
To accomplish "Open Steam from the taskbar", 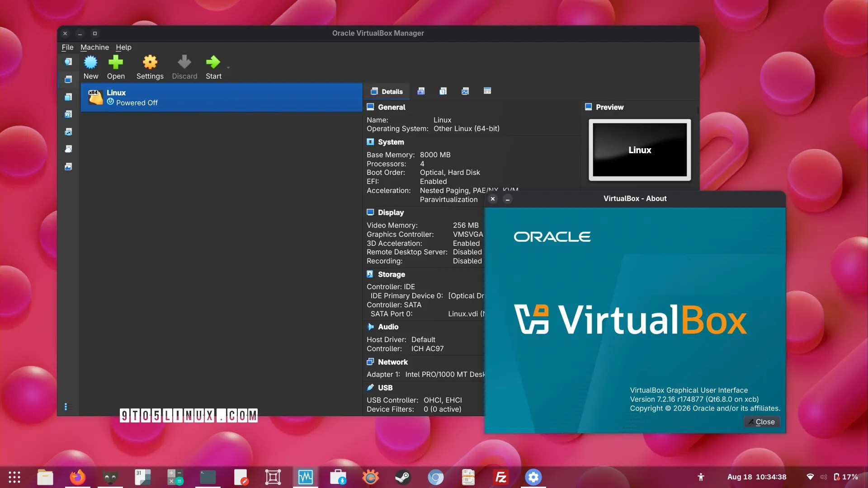I will 403,477.
